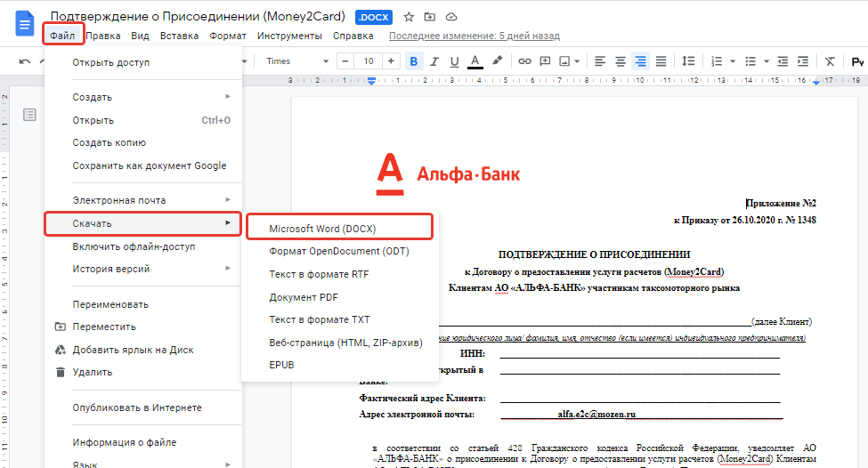Click the insert image icon
The width and height of the screenshot is (868, 468).
click(x=564, y=61)
